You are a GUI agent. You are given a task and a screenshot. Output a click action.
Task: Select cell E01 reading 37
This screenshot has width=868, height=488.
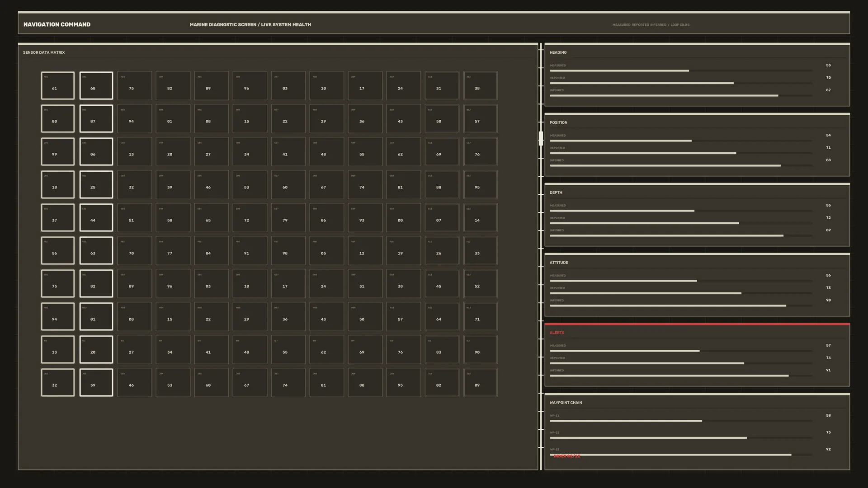pyautogui.click(x=57, y=217)
